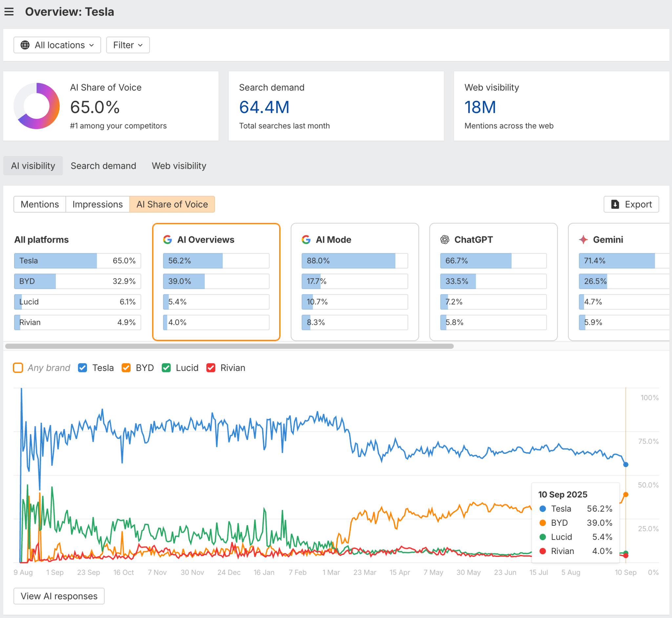This screenshot has width=672, height=618.
Task: Hide Rivian from the chart
Action: [x=211, y=367]
